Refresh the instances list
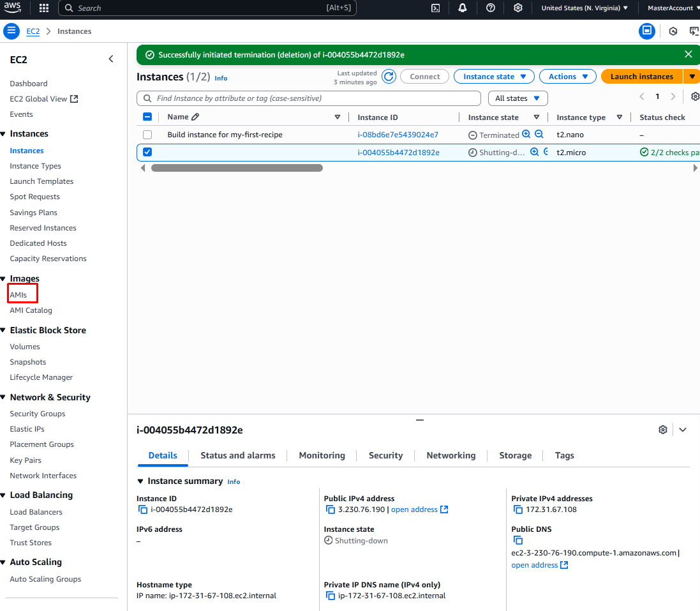 389,77
